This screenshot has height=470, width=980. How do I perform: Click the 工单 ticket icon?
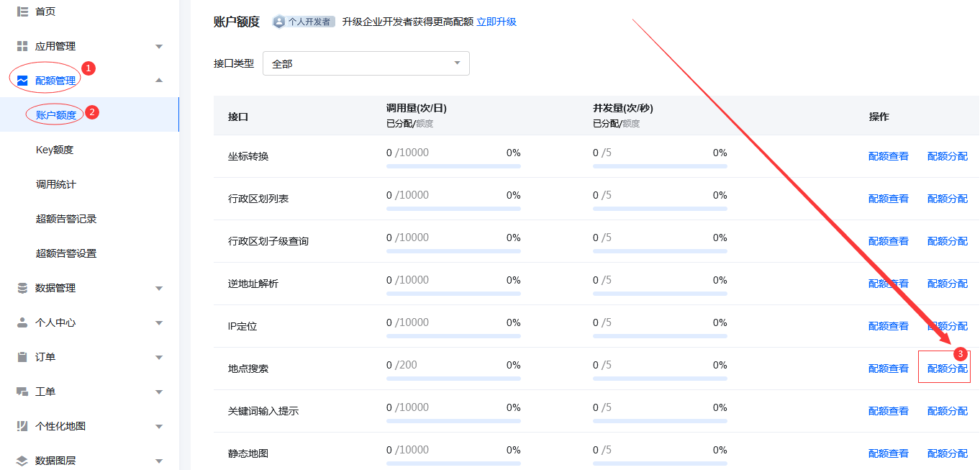click(x=22, y=392)
